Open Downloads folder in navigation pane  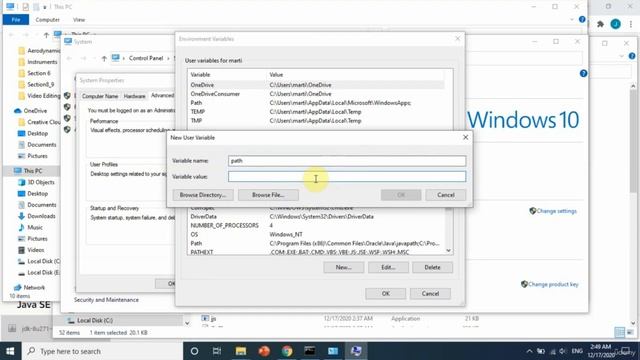(41, 216)
